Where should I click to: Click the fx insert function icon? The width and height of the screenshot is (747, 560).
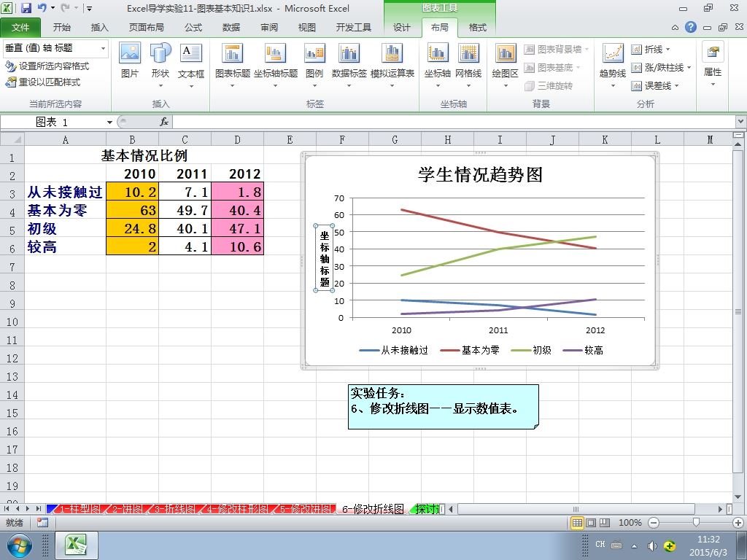(164, 122)
